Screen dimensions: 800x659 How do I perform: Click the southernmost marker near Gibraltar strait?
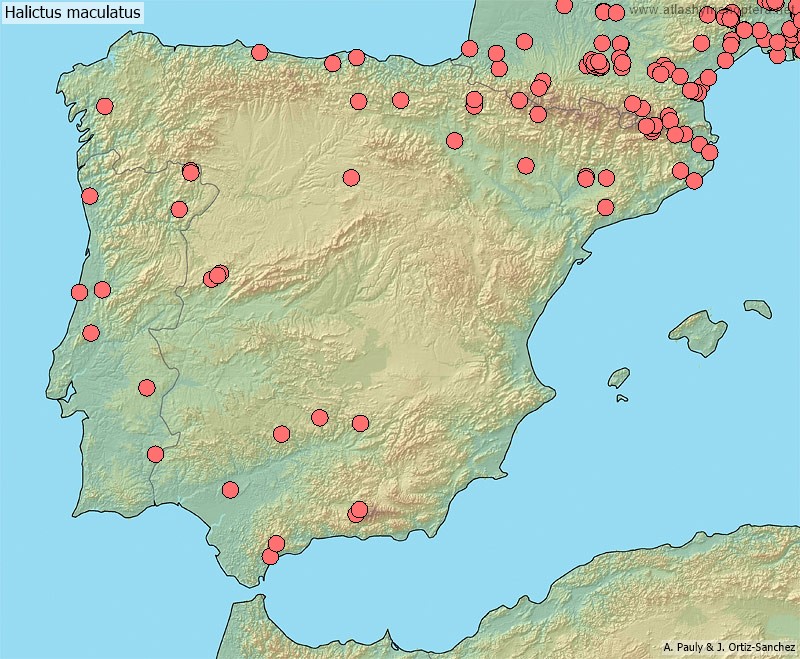[270, 556]
